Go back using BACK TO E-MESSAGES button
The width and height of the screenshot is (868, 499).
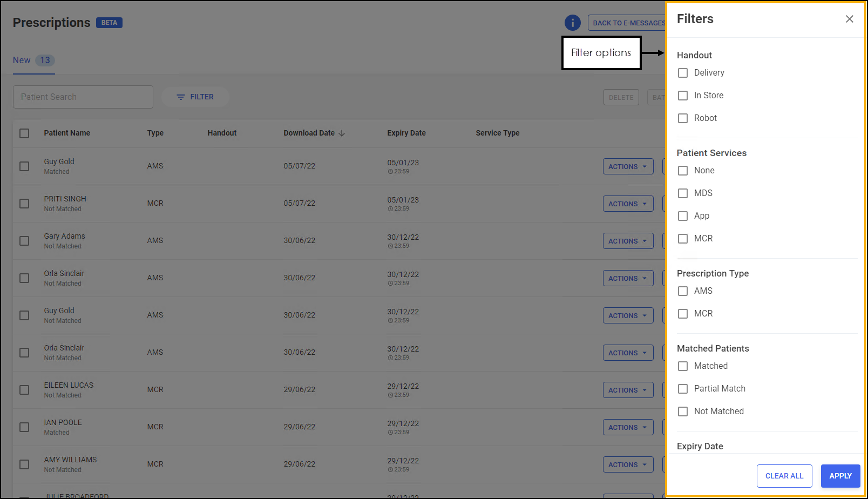click(x=628, y=23)
